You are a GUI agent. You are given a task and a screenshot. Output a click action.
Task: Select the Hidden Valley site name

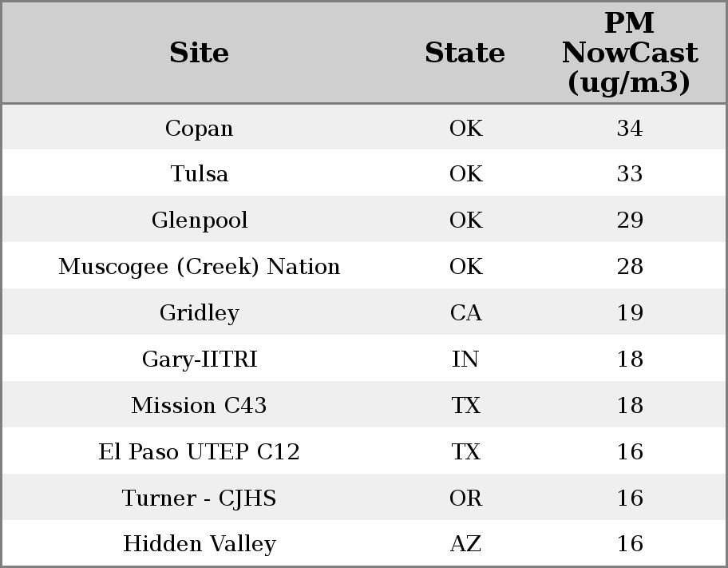[x=200, y=544]
